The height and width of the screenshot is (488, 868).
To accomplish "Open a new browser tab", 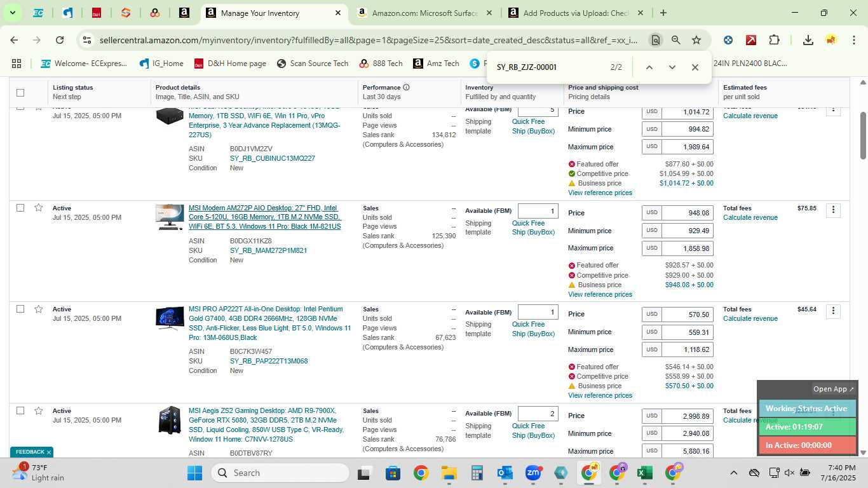I will [663, 13].
